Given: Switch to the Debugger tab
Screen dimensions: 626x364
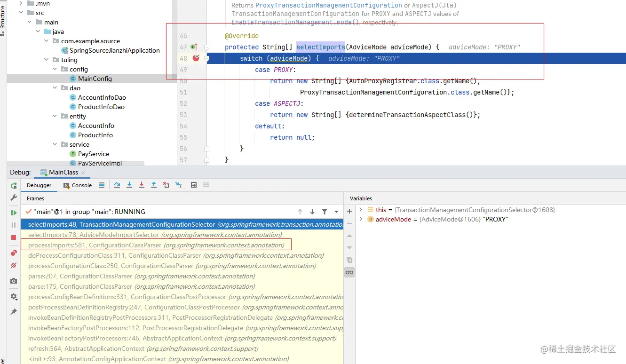Looking at the screenshot, I should coord(39,185).
